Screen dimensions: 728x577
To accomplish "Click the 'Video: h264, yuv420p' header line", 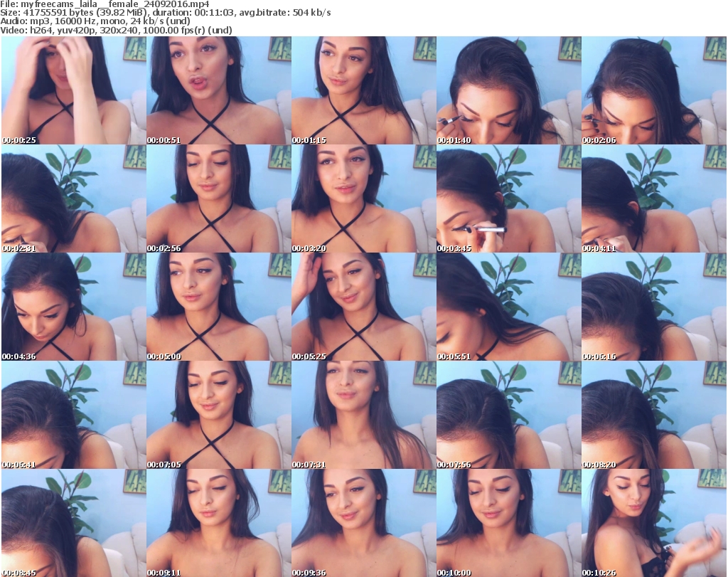I will tap(116, 31).
